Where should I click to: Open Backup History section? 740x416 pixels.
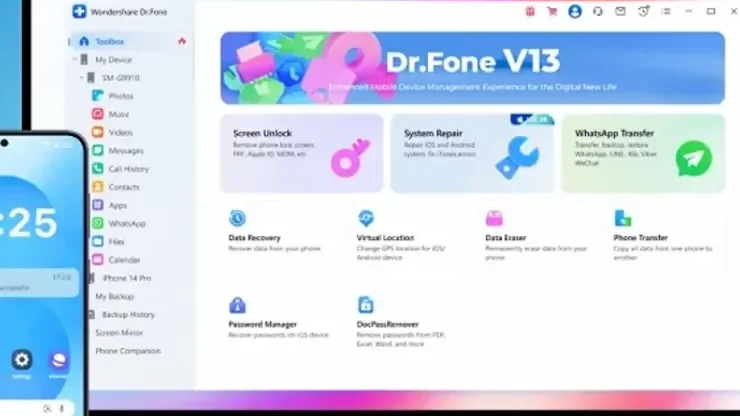tap(128, 314)
